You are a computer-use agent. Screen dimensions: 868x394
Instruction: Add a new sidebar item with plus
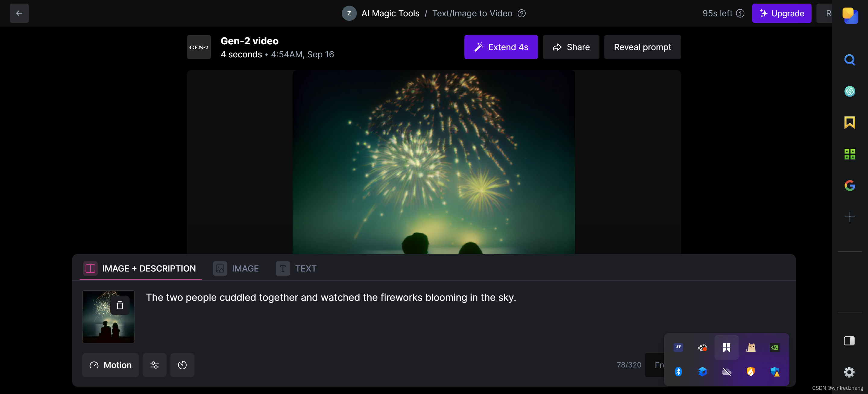(850, 217)
